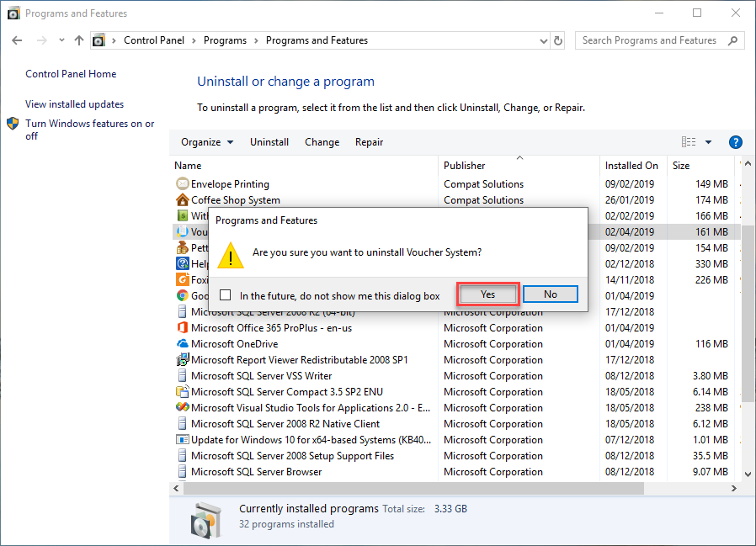The height and width of the screenshot is (546, 756).
Task: Click the Report Viewer Redistributable 2008 icon
Action: coord(182,359)
